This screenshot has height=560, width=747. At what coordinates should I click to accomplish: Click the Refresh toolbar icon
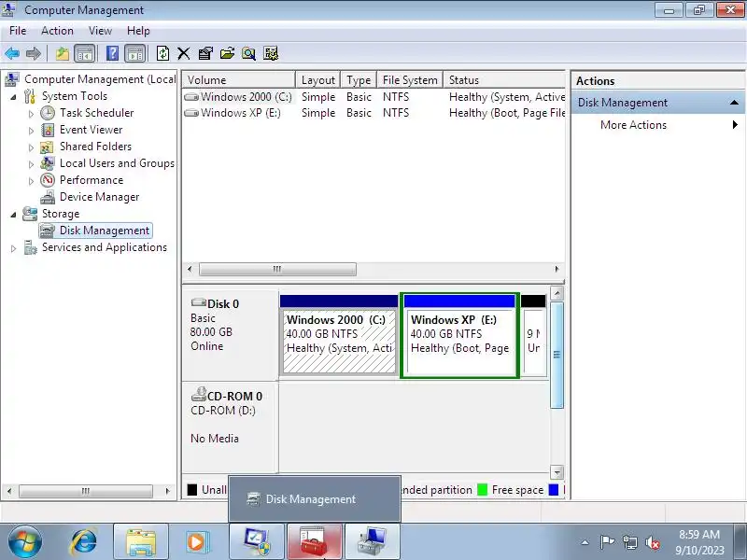162,53
